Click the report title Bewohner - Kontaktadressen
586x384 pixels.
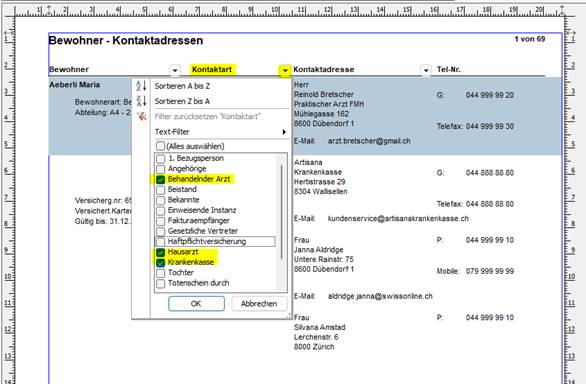tap(126, 40)
